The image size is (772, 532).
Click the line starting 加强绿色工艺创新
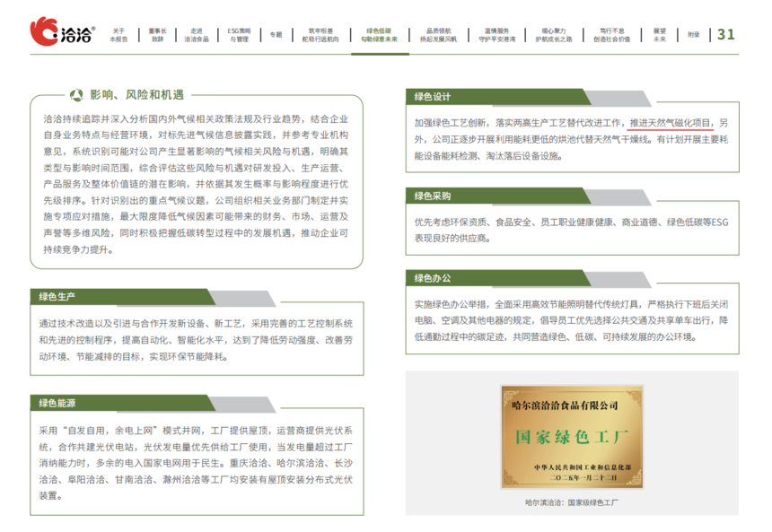pos(571,123)
